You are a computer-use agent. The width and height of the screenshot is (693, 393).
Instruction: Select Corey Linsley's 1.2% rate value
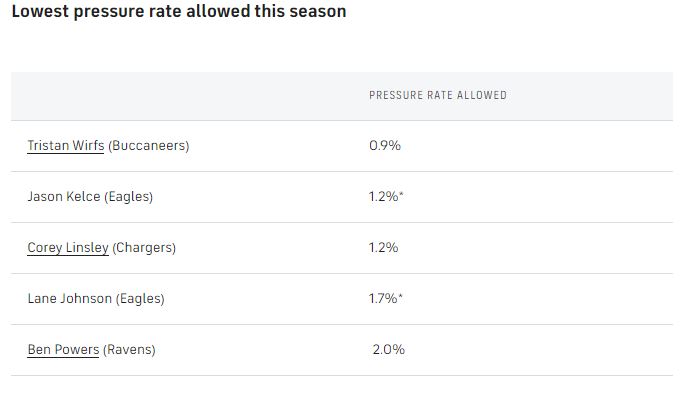pos(383,248)
